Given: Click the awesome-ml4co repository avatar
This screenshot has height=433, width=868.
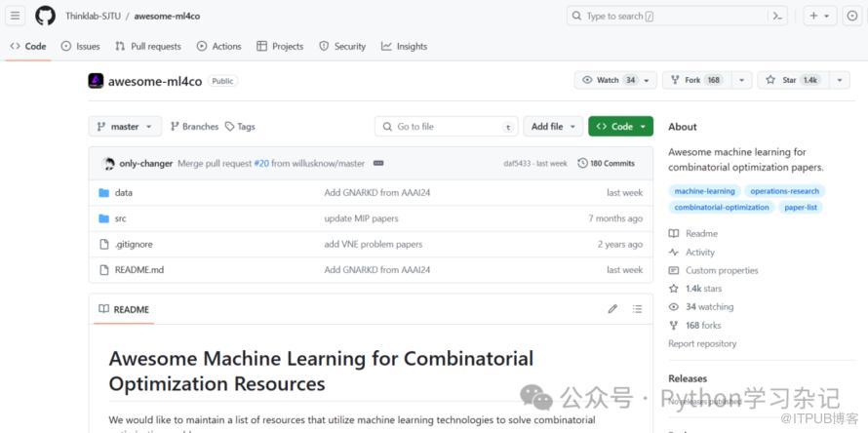Looking at the screenshot, I should click(x=96, y=81).
